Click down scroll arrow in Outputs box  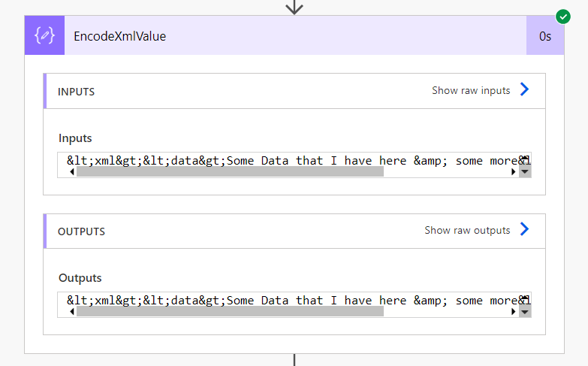525,312
